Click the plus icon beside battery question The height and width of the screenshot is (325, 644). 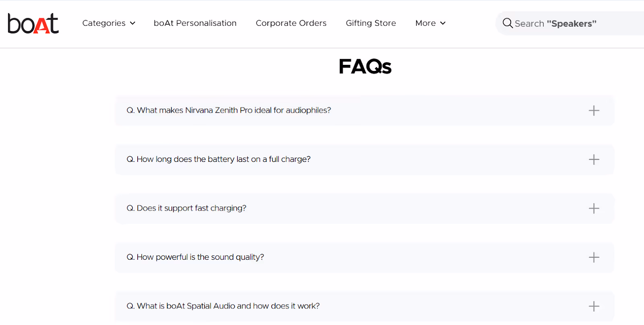594,159
